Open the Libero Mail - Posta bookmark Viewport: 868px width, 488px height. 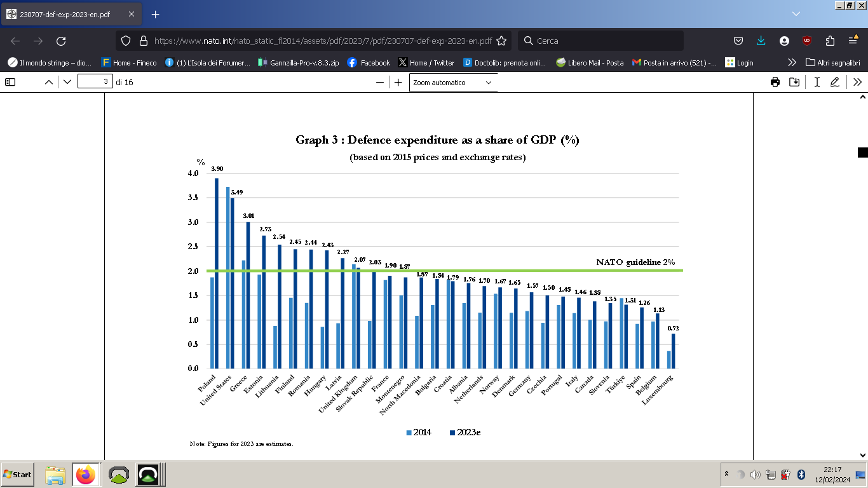click(x=590, y=62)
